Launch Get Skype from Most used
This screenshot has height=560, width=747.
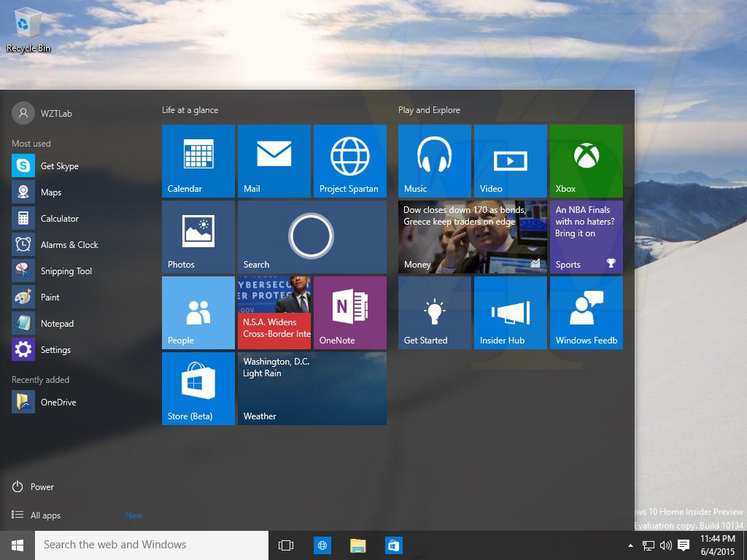(79, 166)
